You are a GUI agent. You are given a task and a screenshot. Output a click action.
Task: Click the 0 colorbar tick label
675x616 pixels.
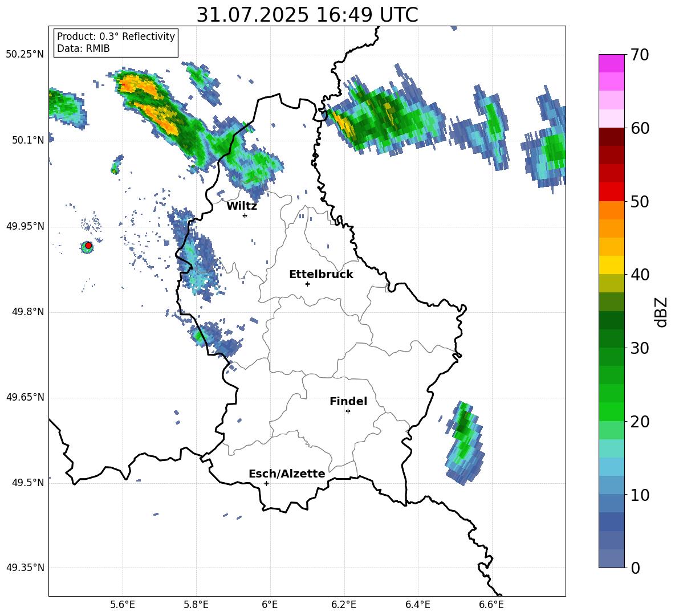pos(635,568)
